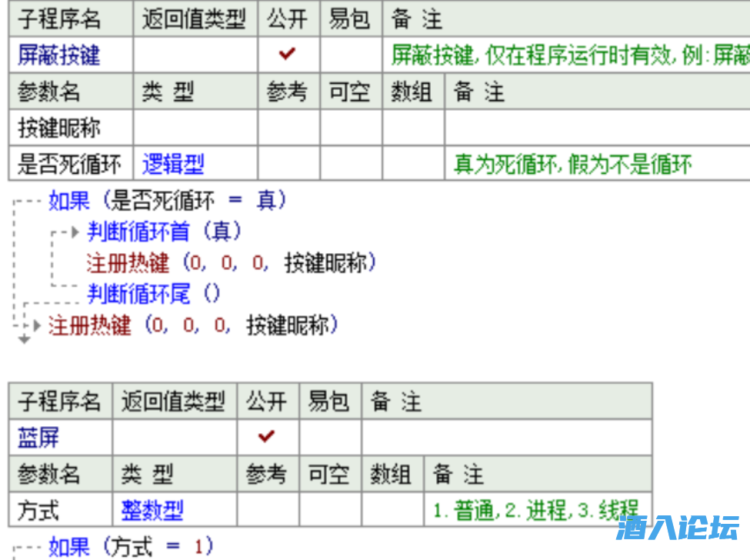This screenshot has width=750, height=560.
Task: Select the 如果 (是否死循环 = 真) statement
Action: 168,202
